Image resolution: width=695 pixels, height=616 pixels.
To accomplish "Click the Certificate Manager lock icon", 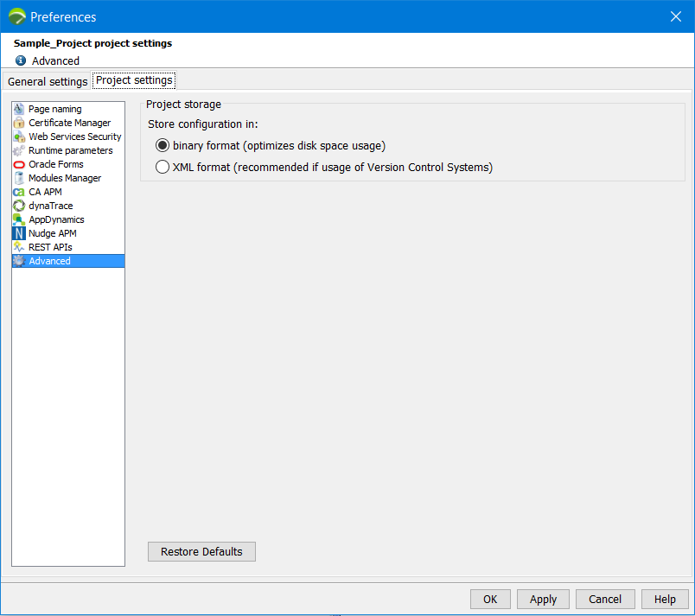I will click(x=19, y=123).
